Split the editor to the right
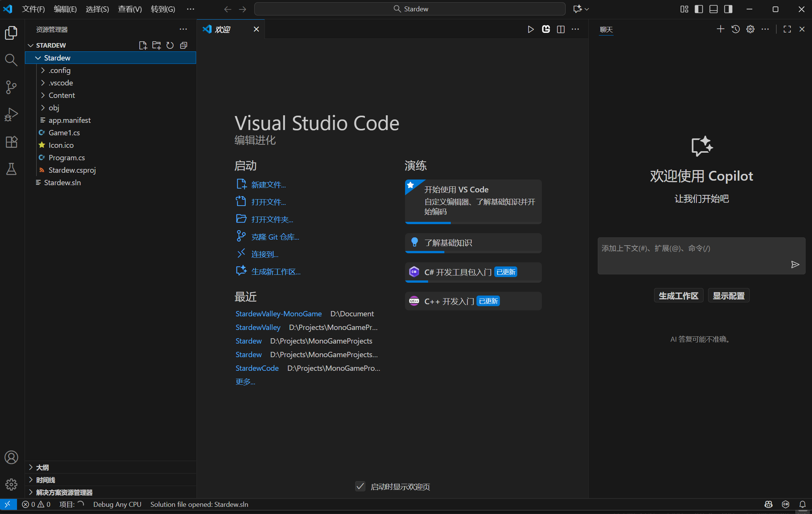This screenshot has height=514, width=812. click(x=561, y=29)
